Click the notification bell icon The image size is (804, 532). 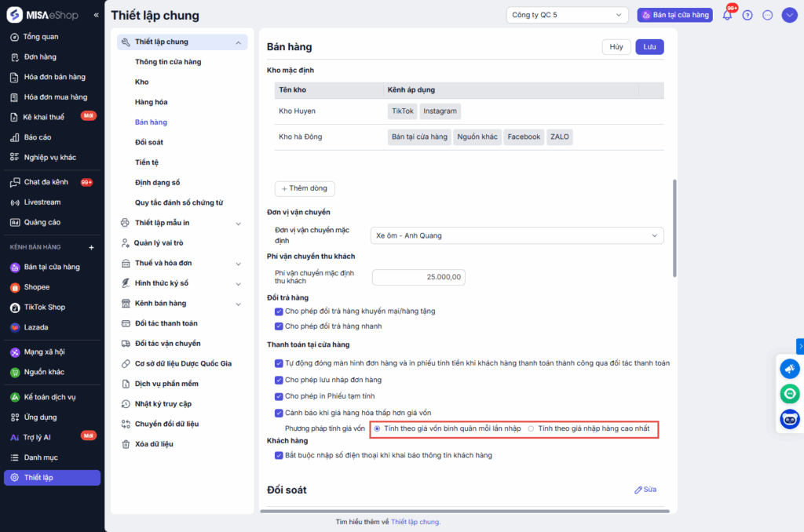[x=727, y=15]
